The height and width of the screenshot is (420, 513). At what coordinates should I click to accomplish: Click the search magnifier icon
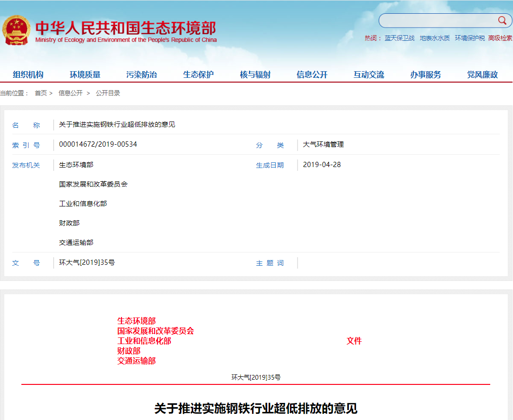click(502, 20)
